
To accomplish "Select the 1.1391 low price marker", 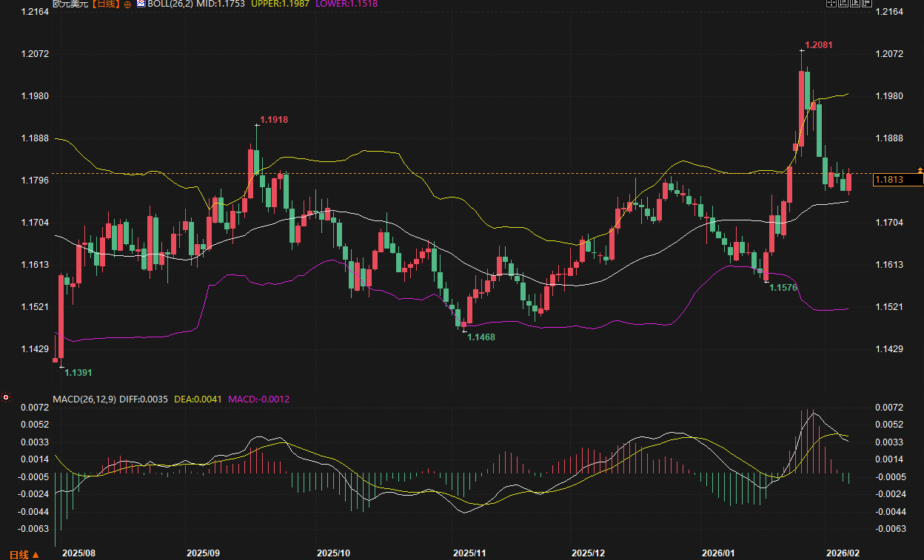I will (78, 373).
